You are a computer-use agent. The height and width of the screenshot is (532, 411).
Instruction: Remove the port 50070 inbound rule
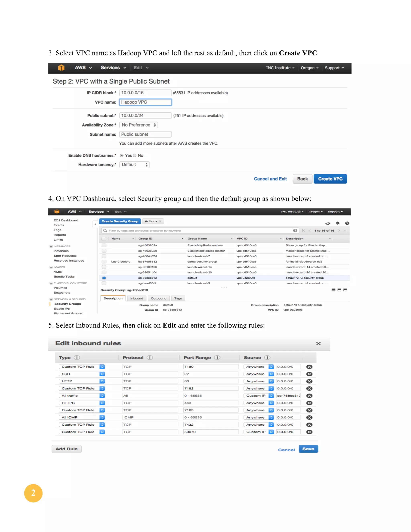(309, 432)
